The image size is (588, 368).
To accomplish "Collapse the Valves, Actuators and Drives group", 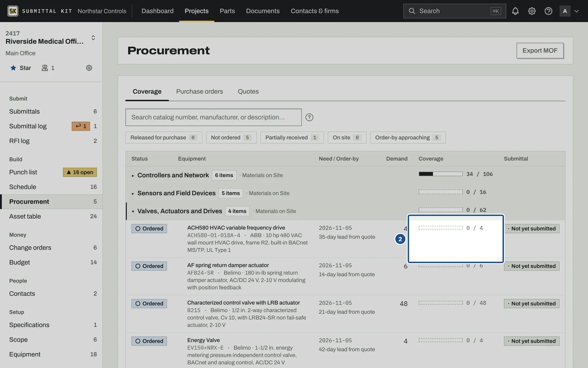I will coord(133,212).
